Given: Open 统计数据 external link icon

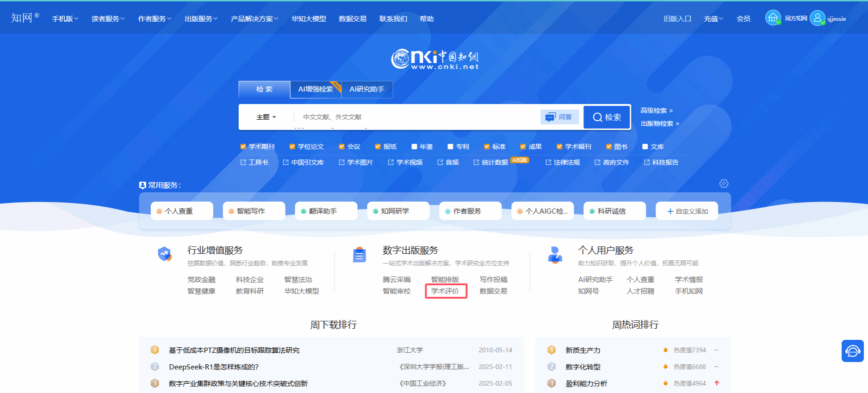Looking at the screenshot, I should pyautogui.click(x=477, y=162).
